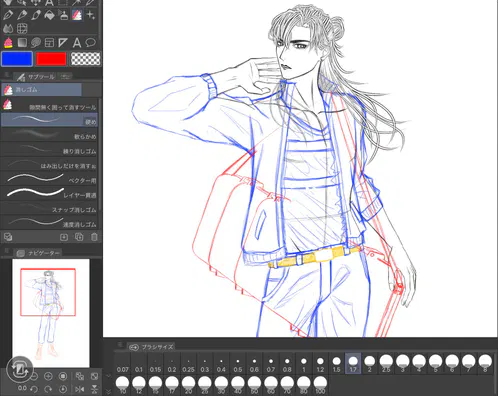Select the 消しゴム sub tool group
Viewport: 498px width, 396px height.
click(x=41, y=90)
